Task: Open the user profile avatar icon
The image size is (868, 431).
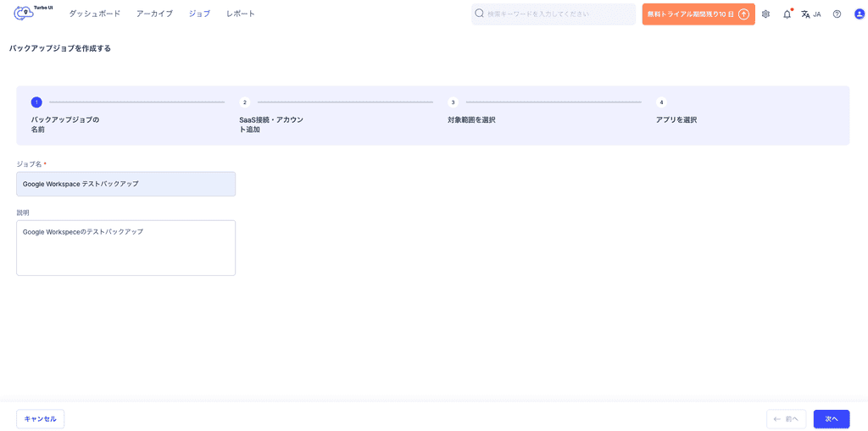Action: point(859,14)
